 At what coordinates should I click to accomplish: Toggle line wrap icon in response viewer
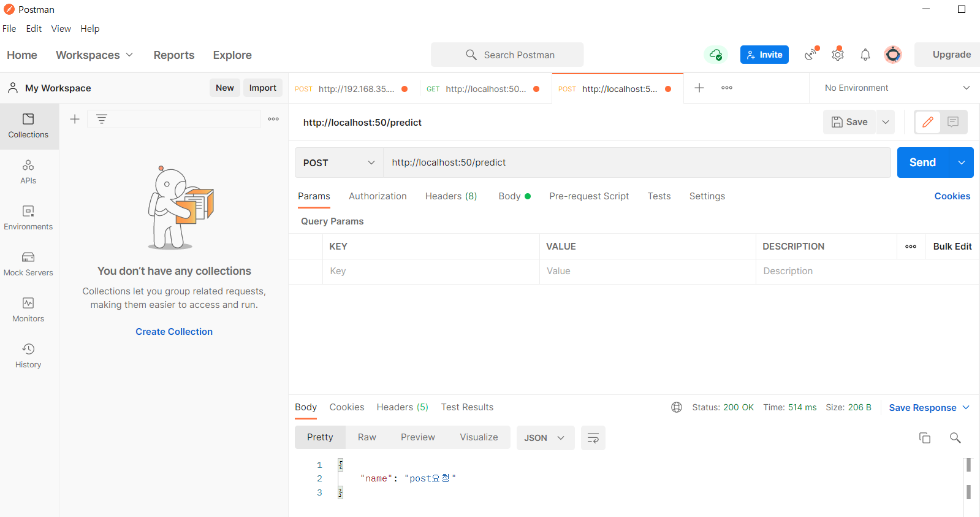point(593,438)
